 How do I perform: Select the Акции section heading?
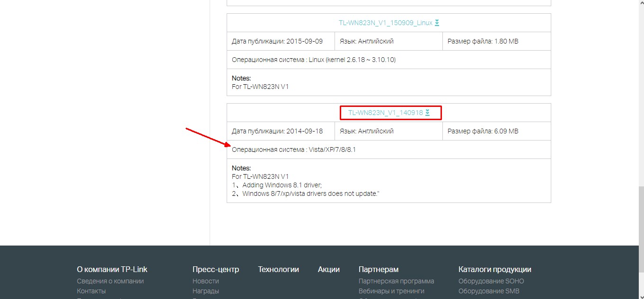point(328,269)
